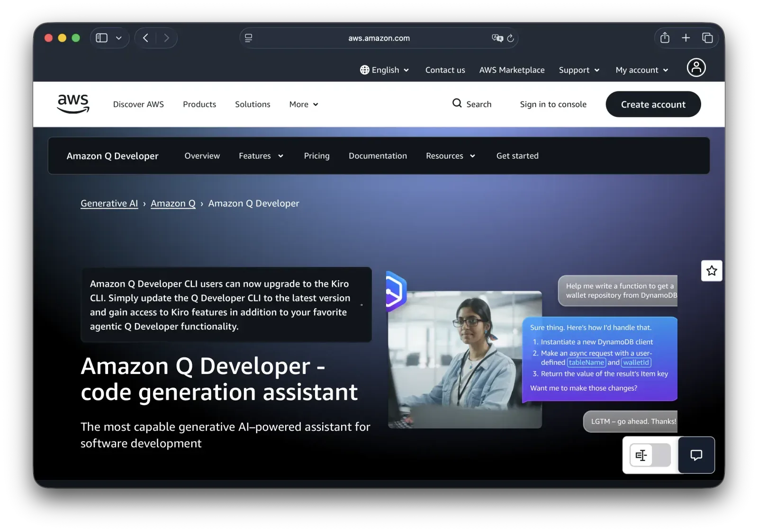The width and height of the screenshot is (758, 532).
Task: Open Generative AI breadcrumb link
Action: (109, 204)
